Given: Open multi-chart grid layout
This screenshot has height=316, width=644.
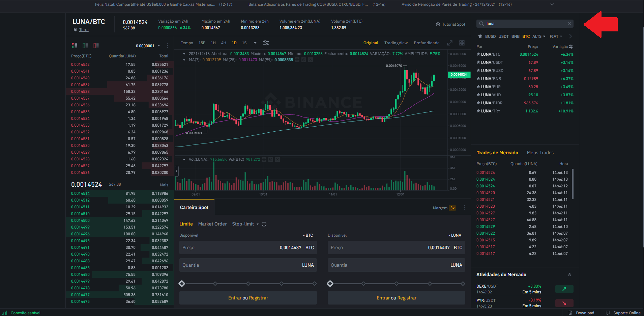Looking at the screenshot, I should coord(462,43).
